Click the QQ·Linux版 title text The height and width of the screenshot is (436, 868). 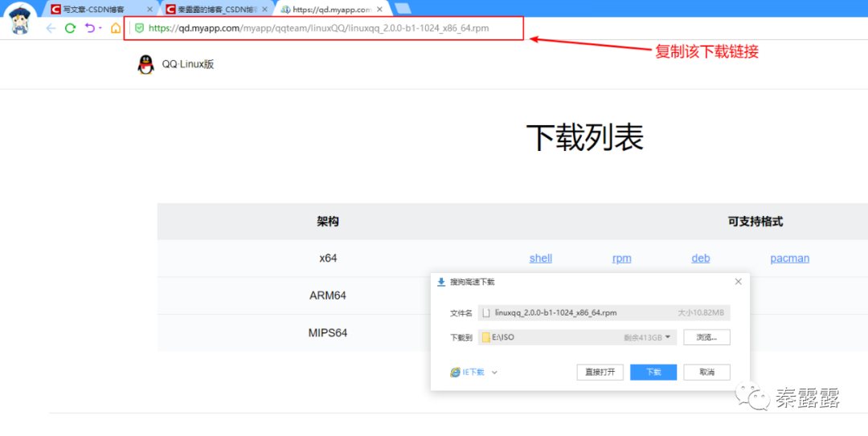point(187,64)
